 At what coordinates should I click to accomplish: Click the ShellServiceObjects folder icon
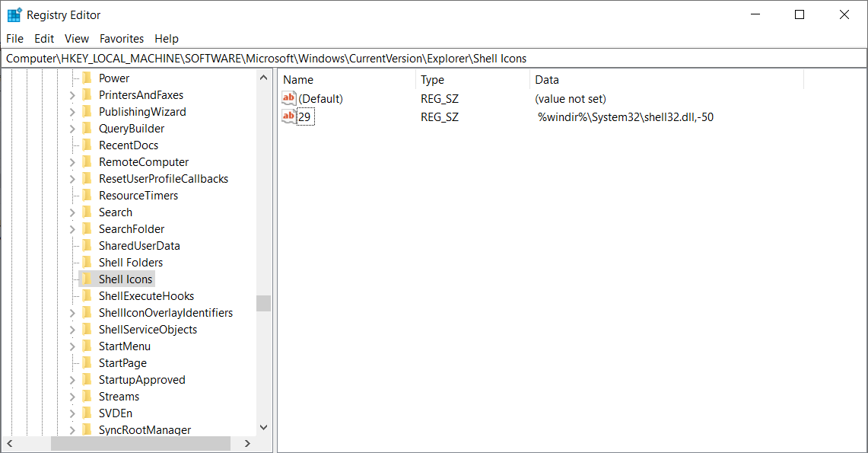click(87, 330)
